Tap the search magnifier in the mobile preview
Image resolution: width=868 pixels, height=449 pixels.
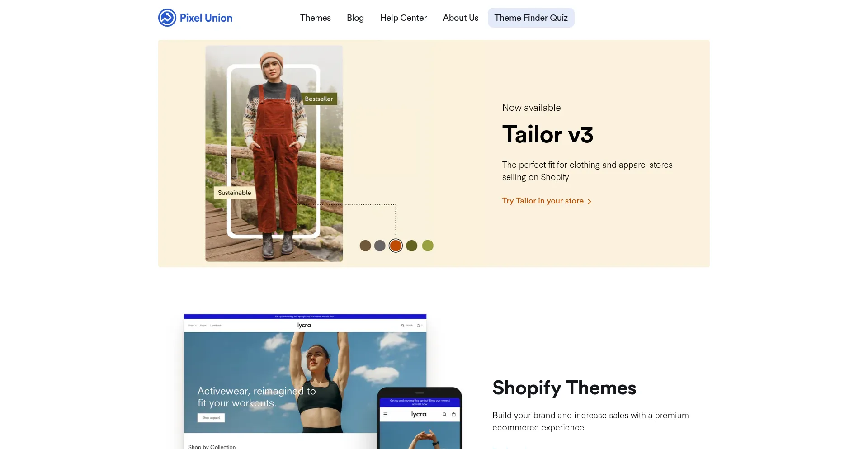click(x=444, y=414)
